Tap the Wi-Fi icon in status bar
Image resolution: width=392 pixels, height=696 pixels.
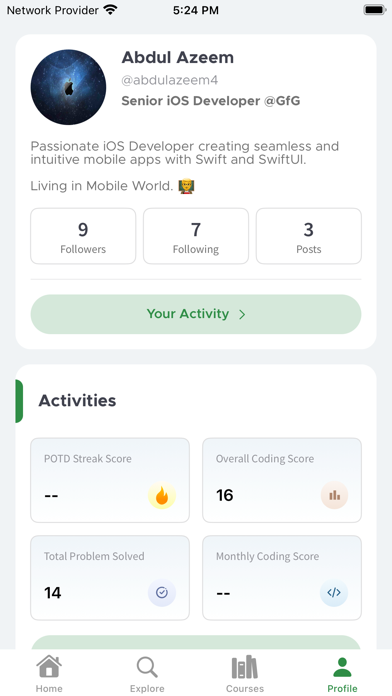[110, 10]
